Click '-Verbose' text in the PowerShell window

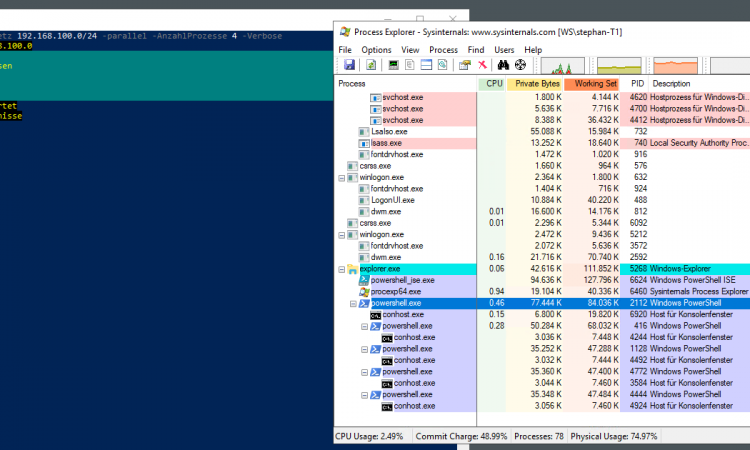(x=262, y=36)
